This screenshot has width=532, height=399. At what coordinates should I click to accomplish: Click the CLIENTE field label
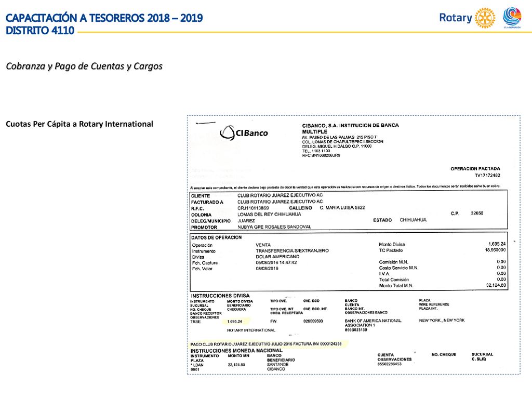click(x=201, y=196)
